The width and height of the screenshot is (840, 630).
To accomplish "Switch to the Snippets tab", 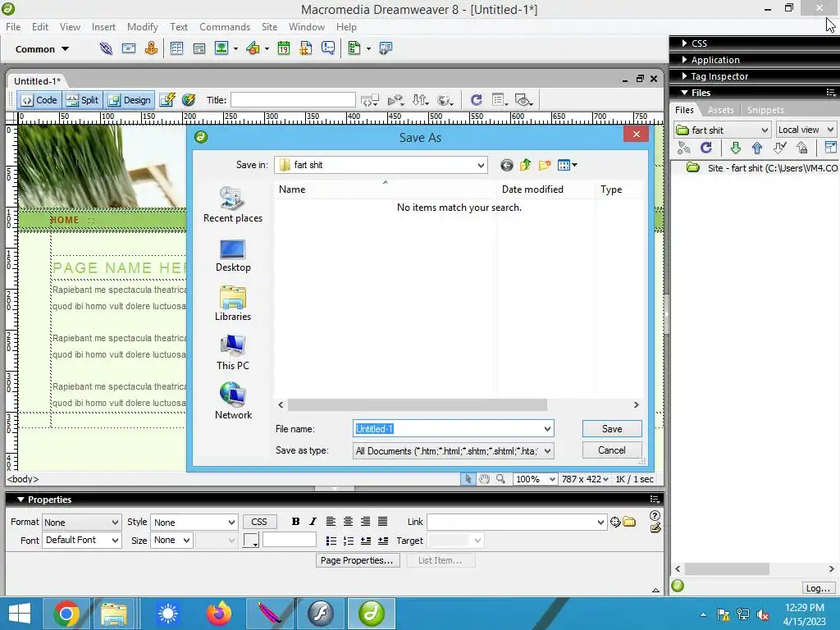I will click(x=765, y=110).
